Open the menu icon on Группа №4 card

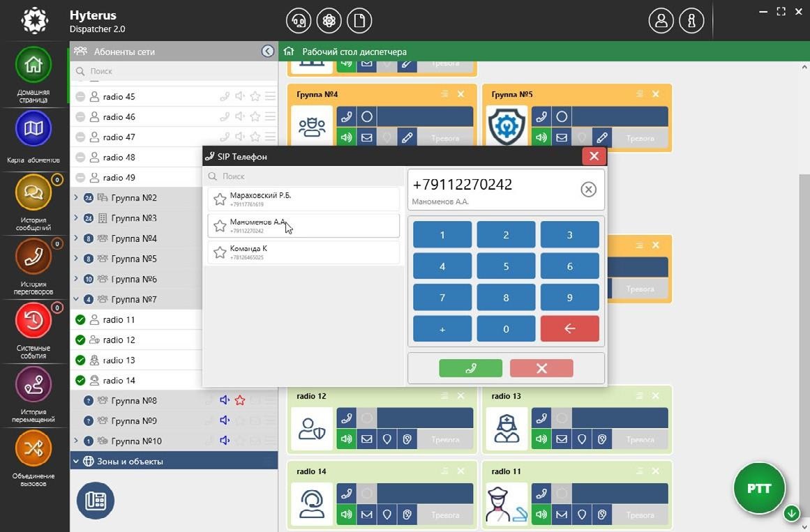tap(445, 94)
